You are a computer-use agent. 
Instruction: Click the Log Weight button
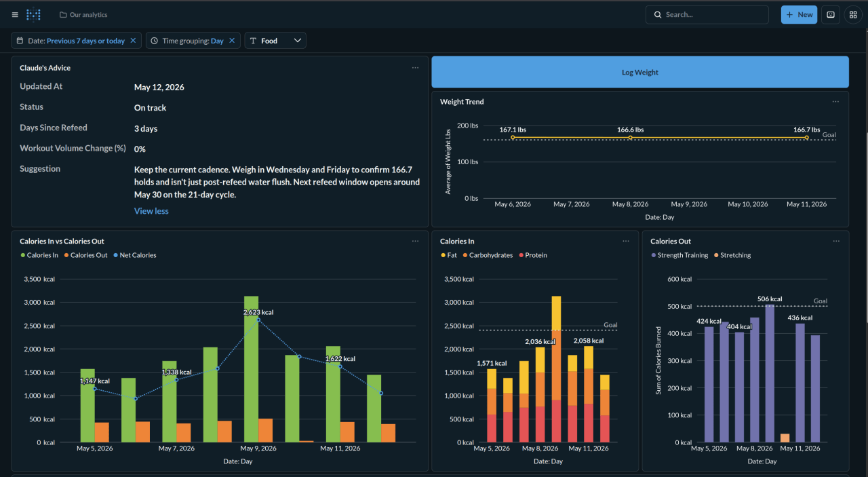click(640, 72)
